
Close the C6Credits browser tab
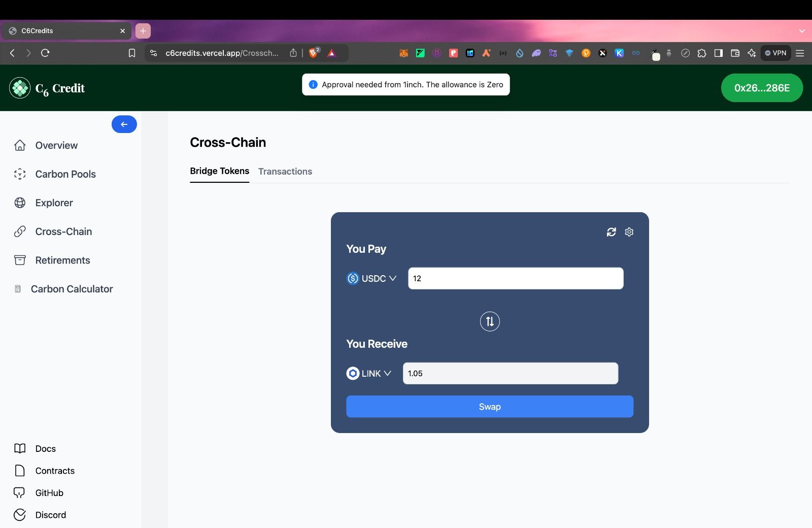coord(122,31)
